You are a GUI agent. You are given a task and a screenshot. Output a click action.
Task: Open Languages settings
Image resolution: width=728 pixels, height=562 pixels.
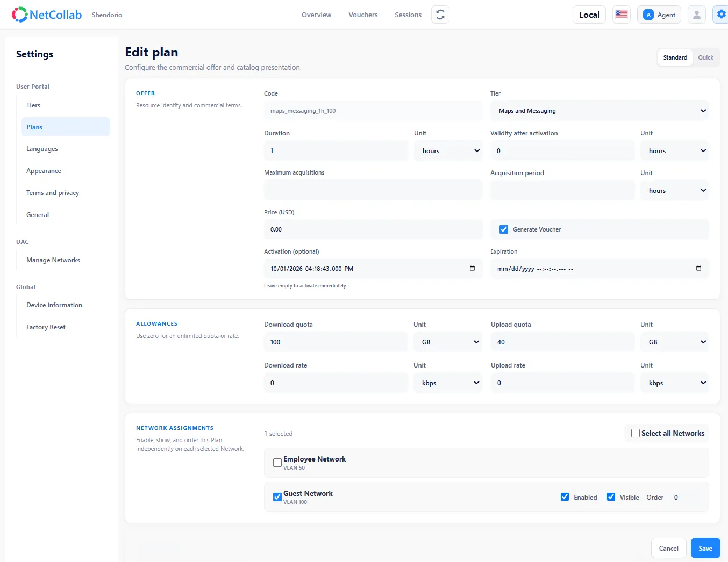click(66, 149)
